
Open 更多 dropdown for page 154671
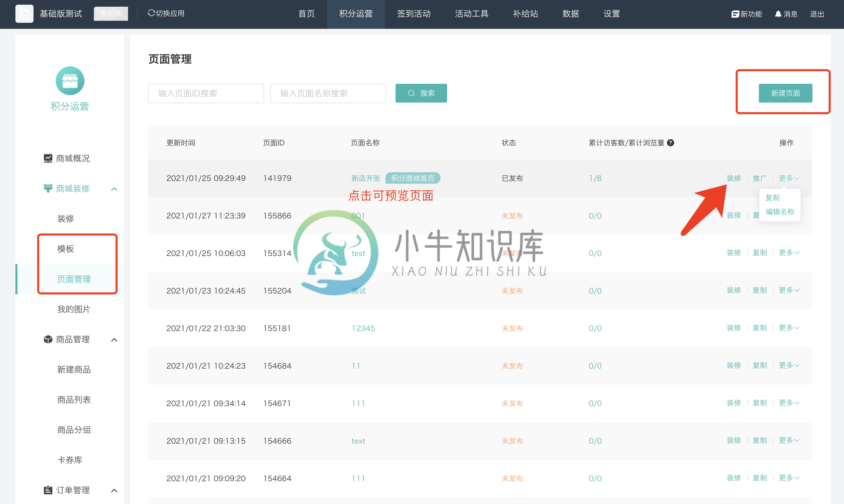[x=789, y=403]
